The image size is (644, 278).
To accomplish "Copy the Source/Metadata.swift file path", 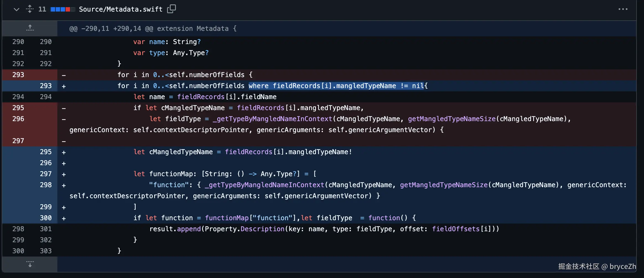I will coord(171,9).
